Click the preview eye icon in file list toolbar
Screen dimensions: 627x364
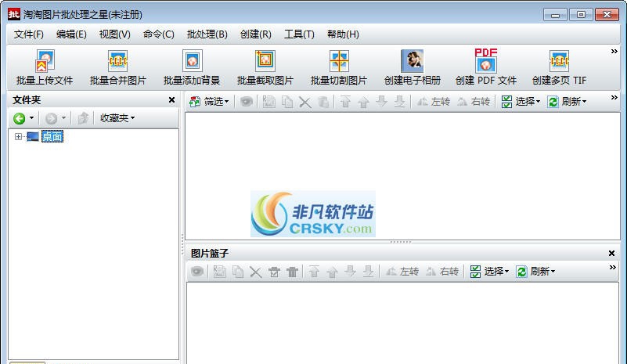[x=247, y=102]
